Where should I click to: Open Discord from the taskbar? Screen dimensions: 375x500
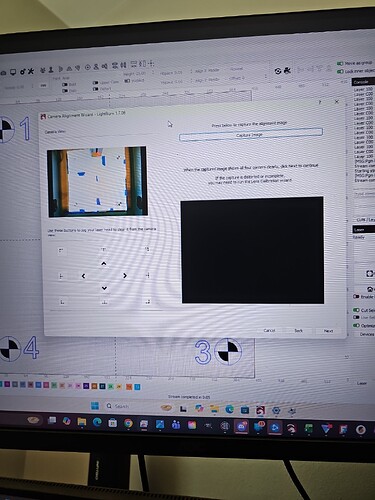click(241, 426)
